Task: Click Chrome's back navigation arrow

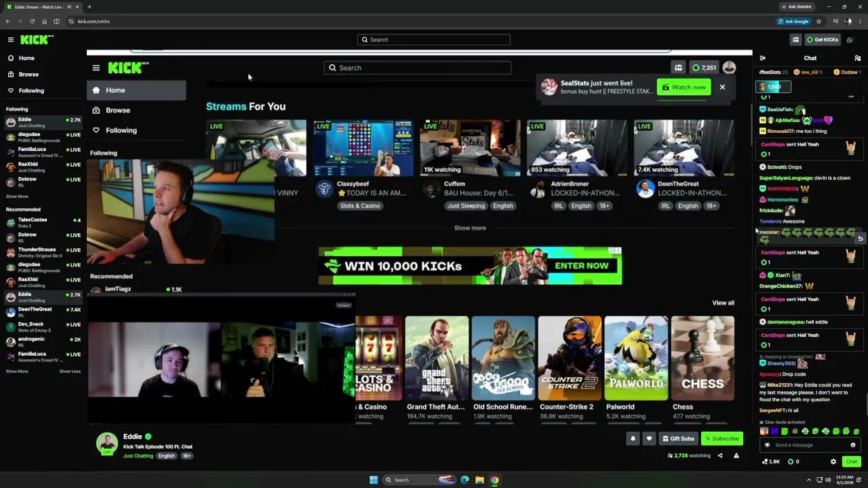Action: click(x=7, y=22)
